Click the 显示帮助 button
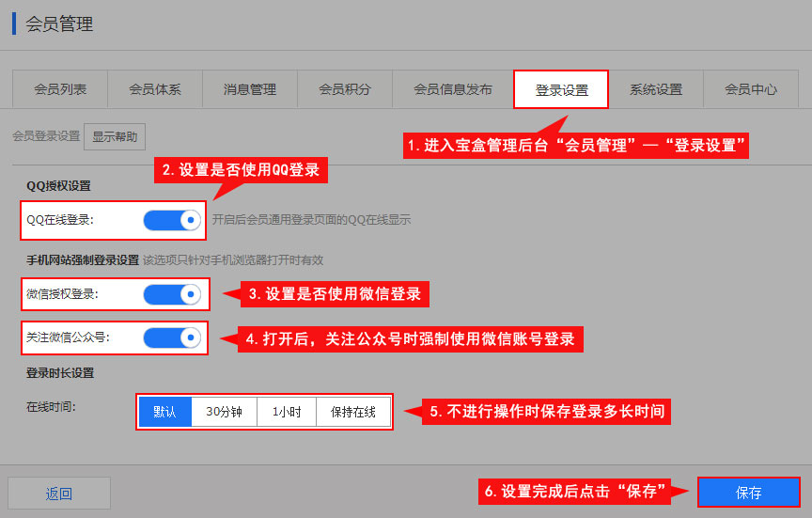 coord(115,136)
